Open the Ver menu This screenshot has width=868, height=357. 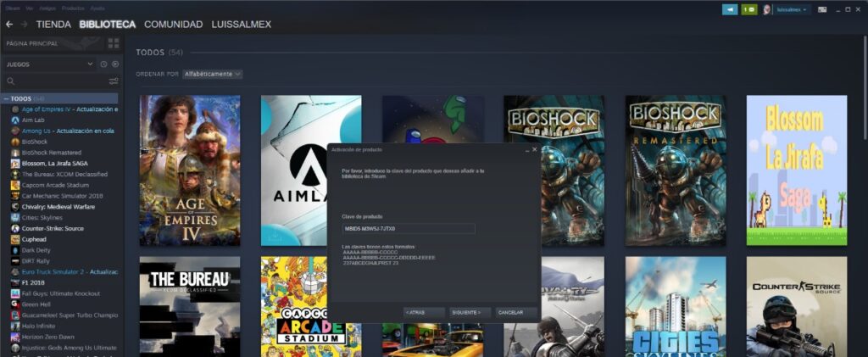point(30,8)
